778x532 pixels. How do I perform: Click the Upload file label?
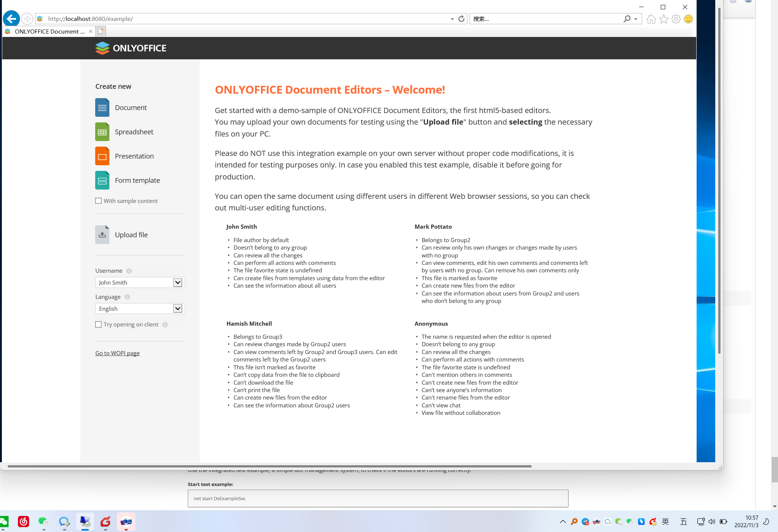pyautogui.click(x=131, y=235)
